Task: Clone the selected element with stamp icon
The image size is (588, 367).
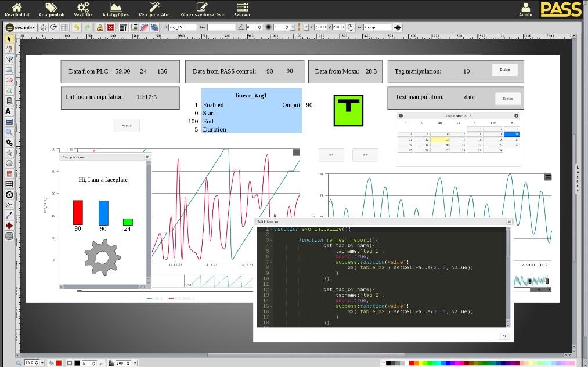Action: coord(100,27)
